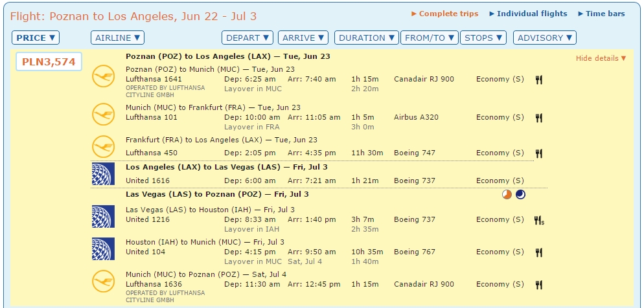This screenshot has width=644, height=308.
Task: Open the DEPART filter dropdown
Action: tap(247, 38)
